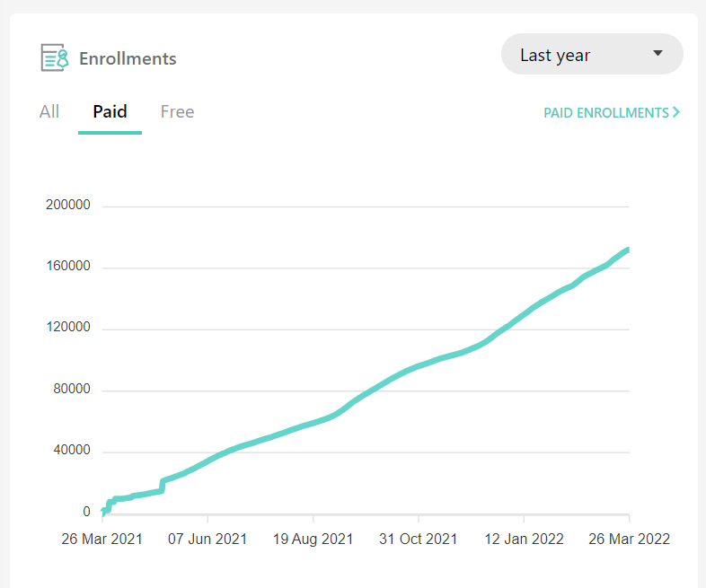Click the 31 Oct 2021 axis label
This screenshot has height=588, width=706.
[x=419, y=540]
